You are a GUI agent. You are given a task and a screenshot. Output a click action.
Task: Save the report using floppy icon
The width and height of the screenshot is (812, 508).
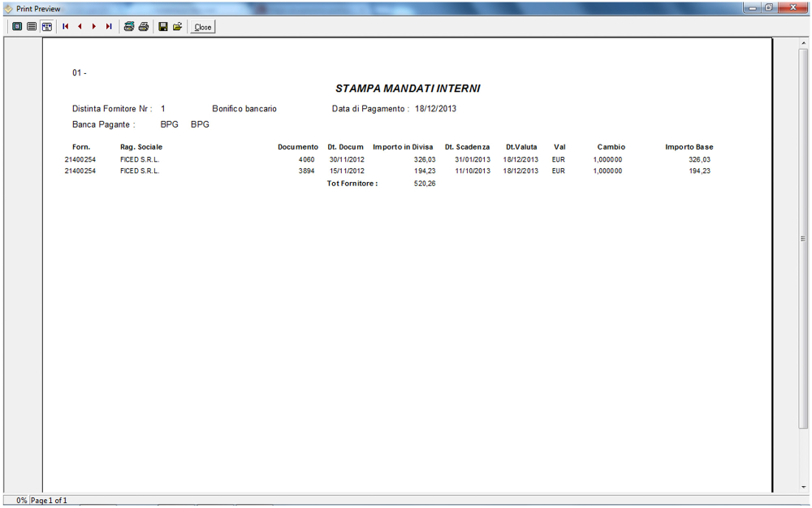pos(163,27)
